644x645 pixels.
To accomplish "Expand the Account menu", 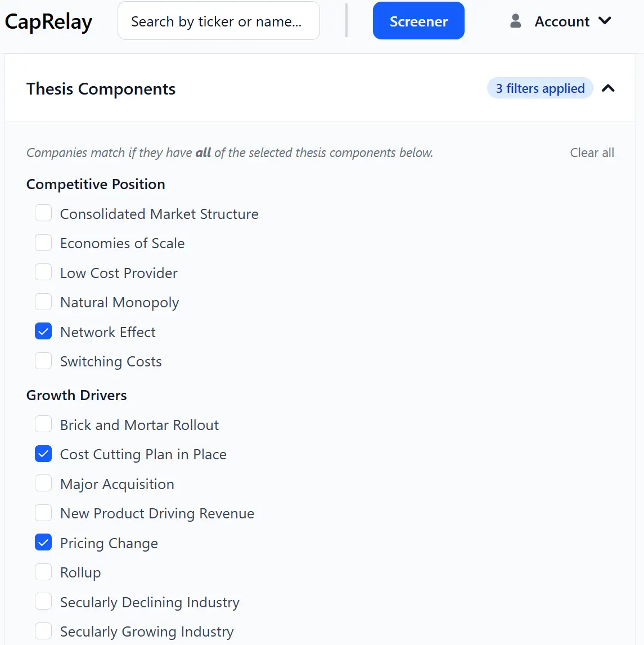I will point(562,21).
